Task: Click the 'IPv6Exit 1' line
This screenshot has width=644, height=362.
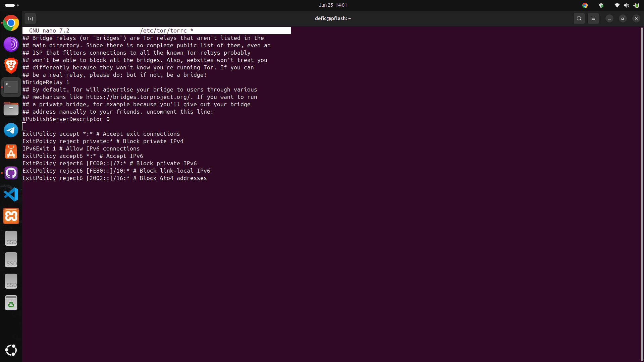Action: (81, 148)
